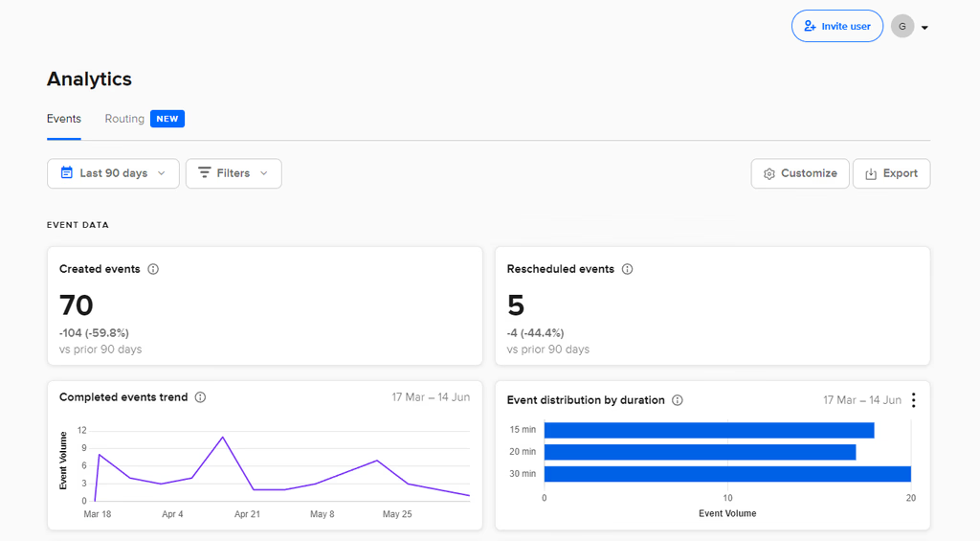
Task: Click the Invite user button
Action: pyautogui.click(x=836, y=26)
